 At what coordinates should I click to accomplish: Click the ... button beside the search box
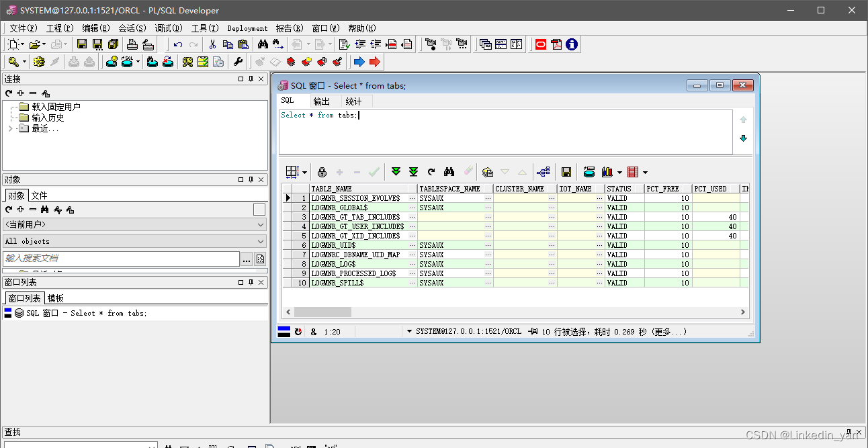click(247, 259)
